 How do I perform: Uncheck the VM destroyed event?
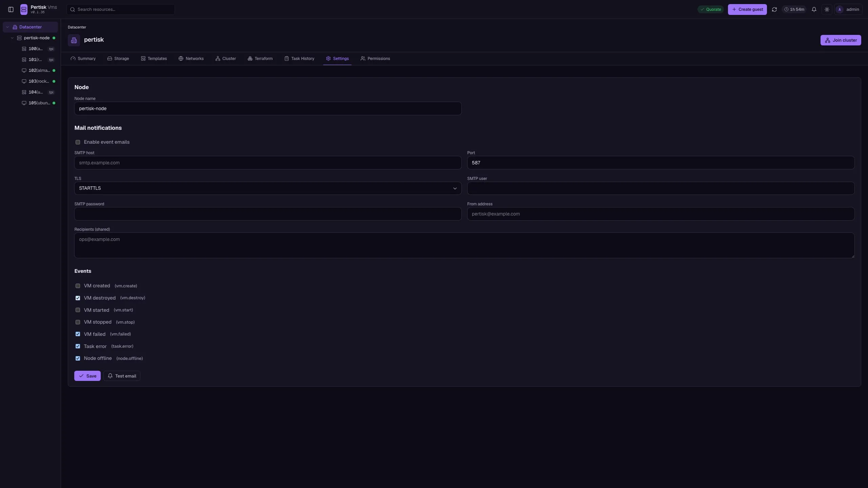tap(78, 298)
